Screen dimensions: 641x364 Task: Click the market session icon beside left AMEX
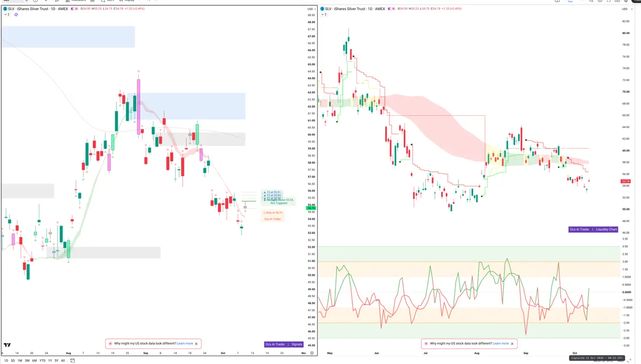pos(72,9)
